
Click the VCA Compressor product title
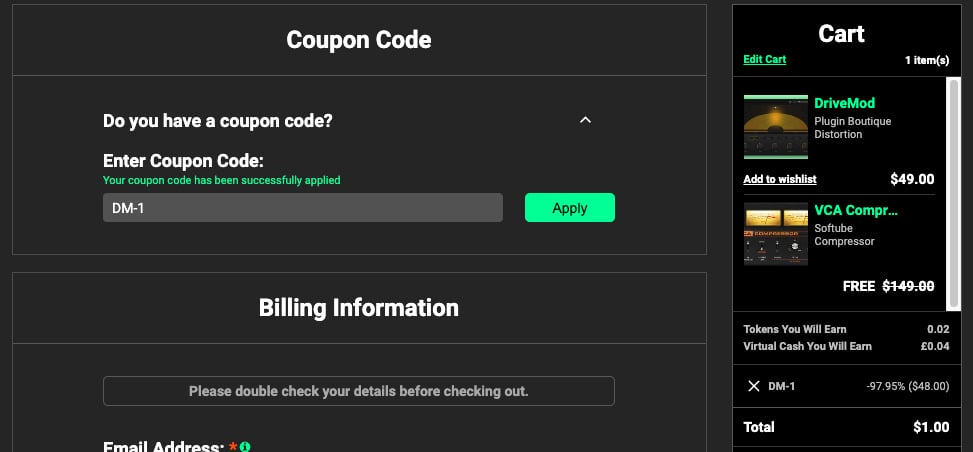(856, 210)
